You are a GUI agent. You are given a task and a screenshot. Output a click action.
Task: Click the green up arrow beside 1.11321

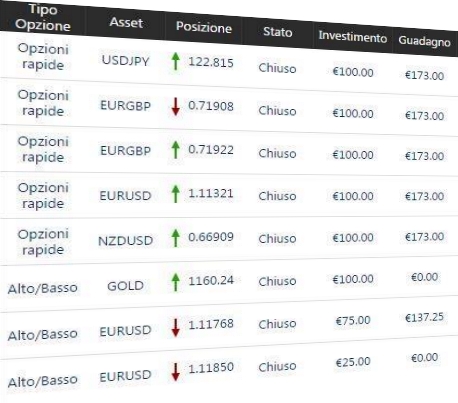pyautogui.click(x=175, y=194)
